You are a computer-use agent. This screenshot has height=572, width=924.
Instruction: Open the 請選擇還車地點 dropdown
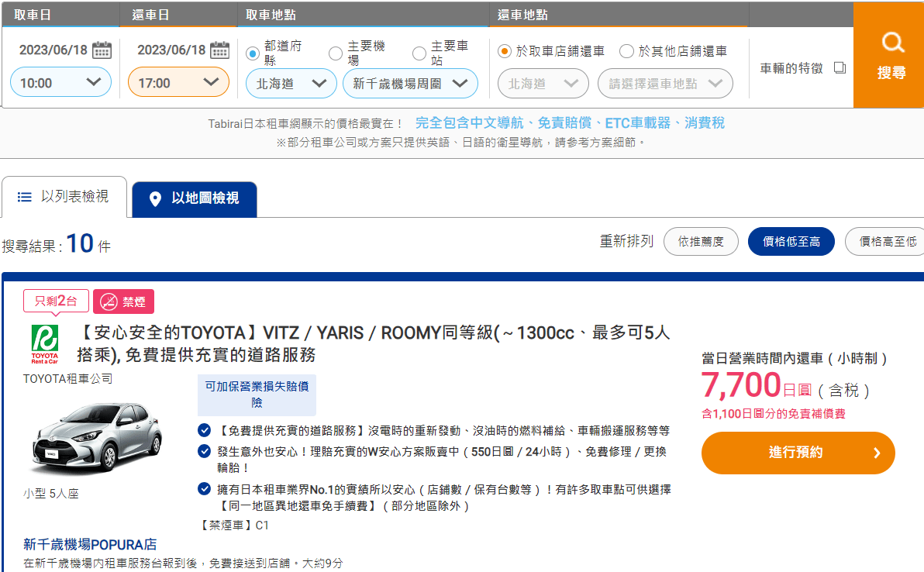click(x=665, y=84)
